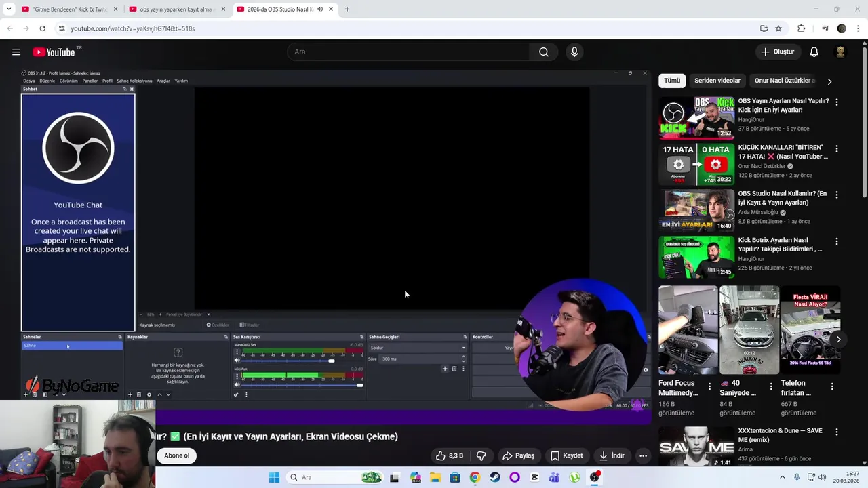Viewport: 868px width, 488px height.
Task: Open a new Chrome tab
Action: 347,9
